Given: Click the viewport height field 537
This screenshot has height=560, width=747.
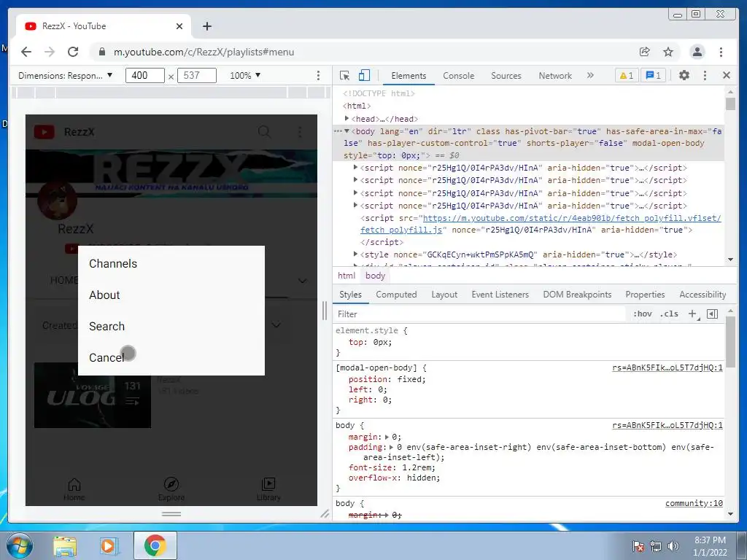Looking at the screenshot, I should [197, 75].
